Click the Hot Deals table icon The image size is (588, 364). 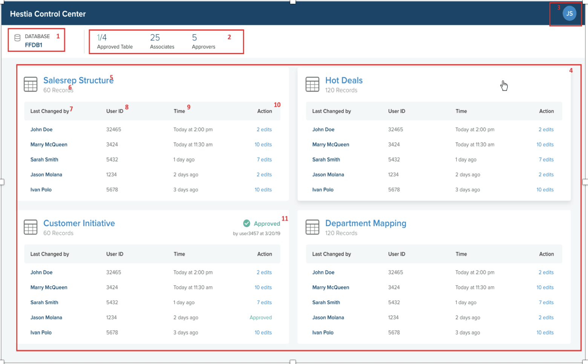(312, 84)
